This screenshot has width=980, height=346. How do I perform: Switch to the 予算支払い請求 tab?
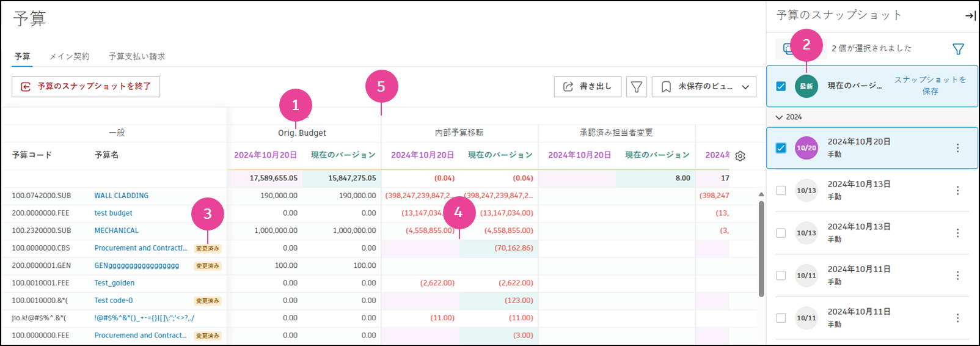(x=137, y=56)
